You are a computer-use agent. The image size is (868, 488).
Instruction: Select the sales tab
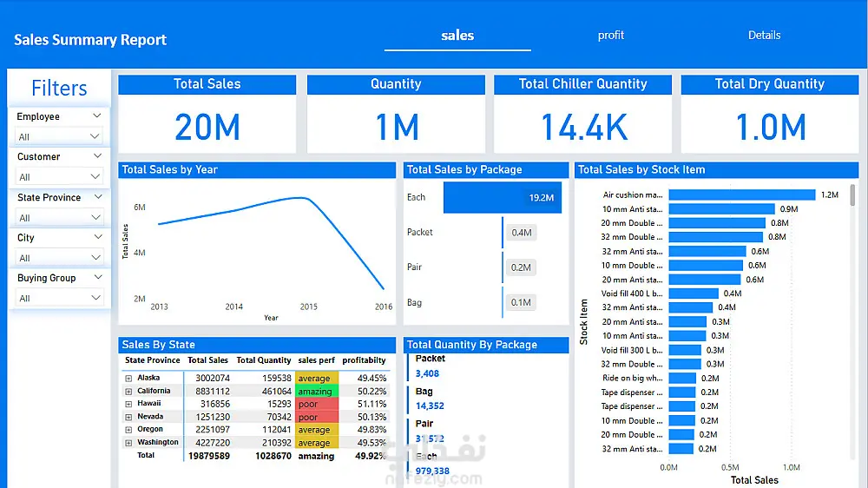(x=457, y=36)
